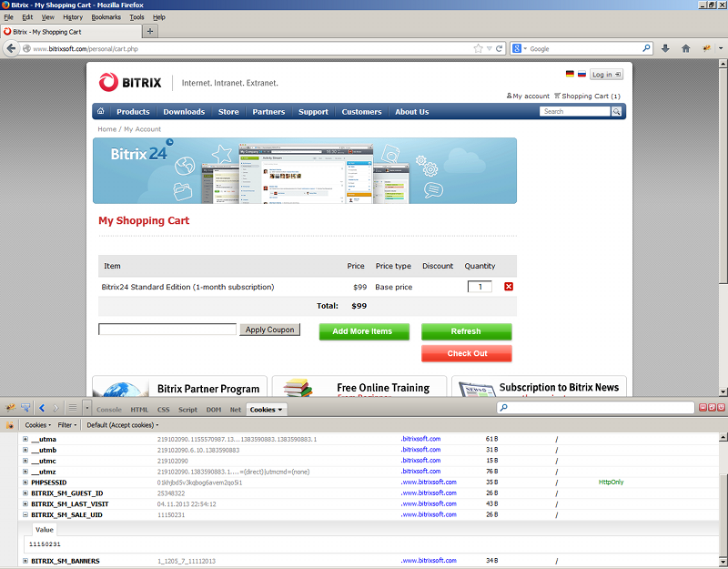The width and height of the screenshot is (728, 569).
Task: Click the Google search magnifier in the search box
Action: coord(646,48)
